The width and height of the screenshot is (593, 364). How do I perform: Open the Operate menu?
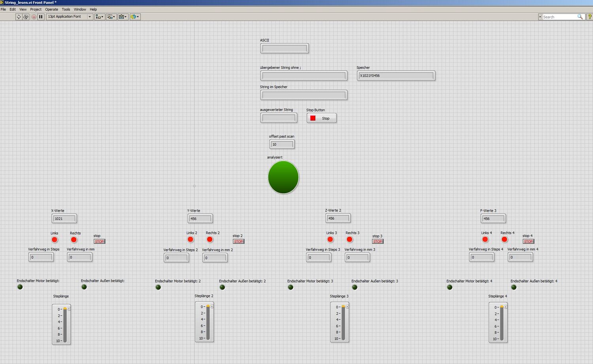pos(51,9)
